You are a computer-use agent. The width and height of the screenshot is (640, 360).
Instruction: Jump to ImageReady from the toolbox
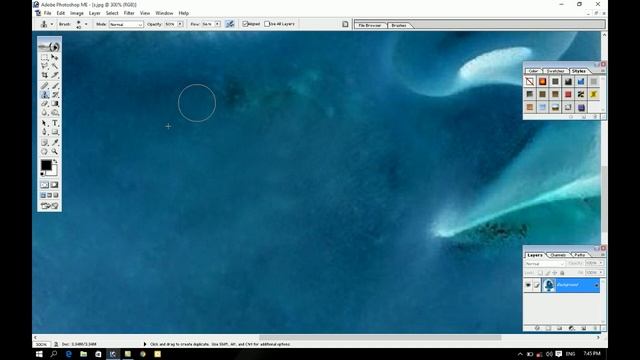[49, 206]
